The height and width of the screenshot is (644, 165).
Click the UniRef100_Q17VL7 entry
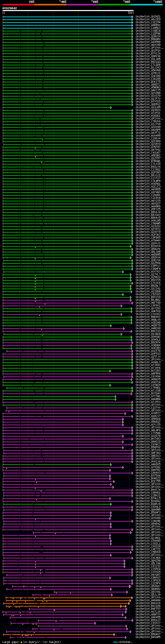[148, 275]
